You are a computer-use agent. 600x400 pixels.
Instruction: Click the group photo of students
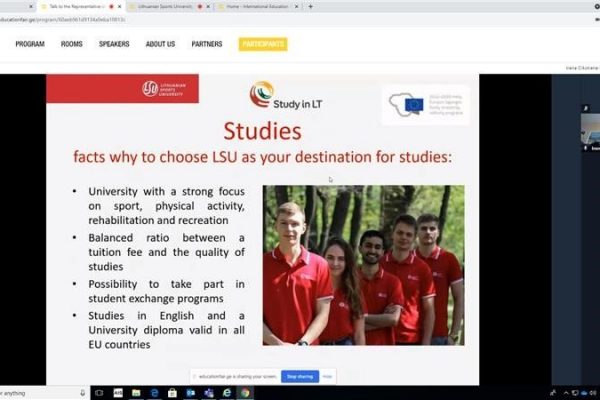click(364, 265)
